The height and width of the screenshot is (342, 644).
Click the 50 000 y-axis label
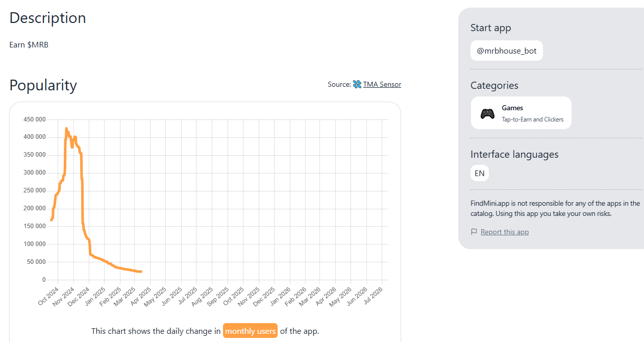click(x=36, y=262)
